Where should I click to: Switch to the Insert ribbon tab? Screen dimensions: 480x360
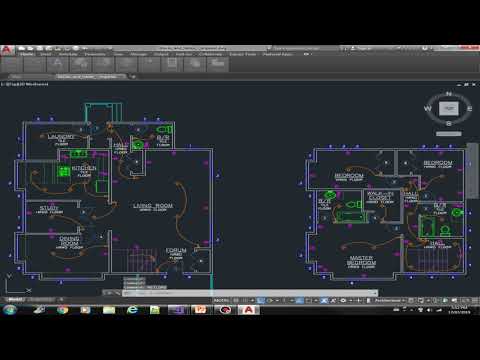tap(46, 54)
